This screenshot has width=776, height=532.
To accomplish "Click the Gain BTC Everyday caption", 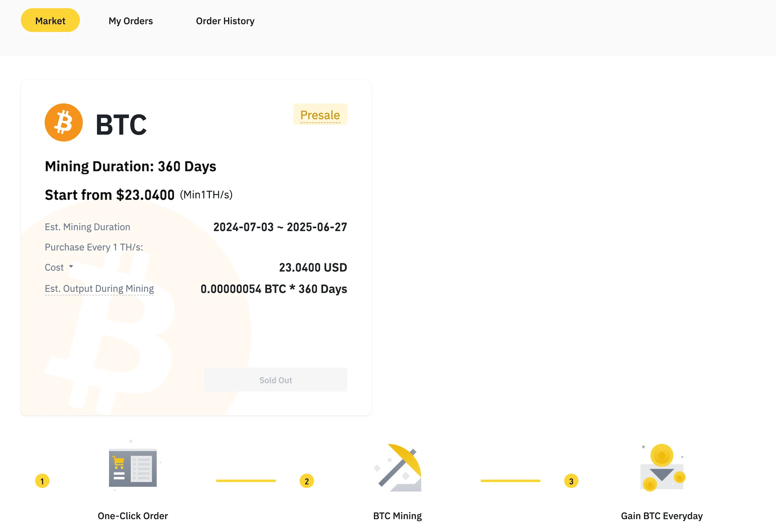I will (662, 516).
